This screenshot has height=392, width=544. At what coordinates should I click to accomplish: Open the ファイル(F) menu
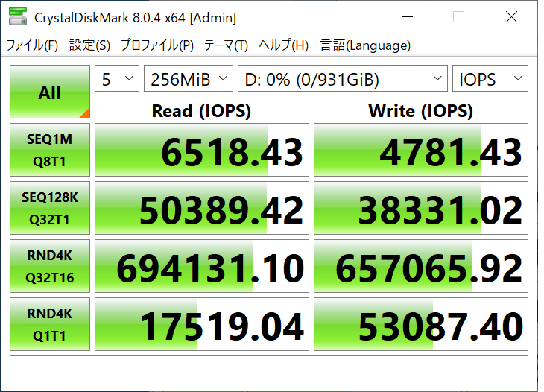click(x=32, y=45)
